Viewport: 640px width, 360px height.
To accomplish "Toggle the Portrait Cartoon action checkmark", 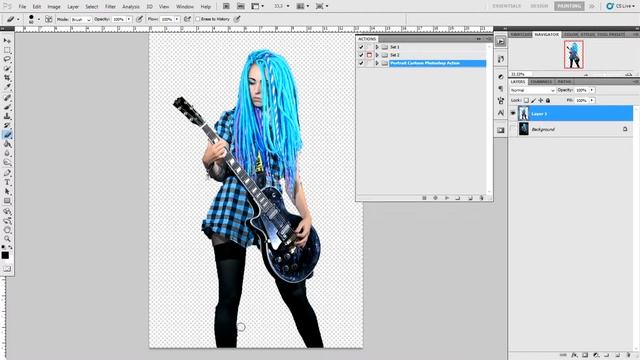I will point(361,63).
